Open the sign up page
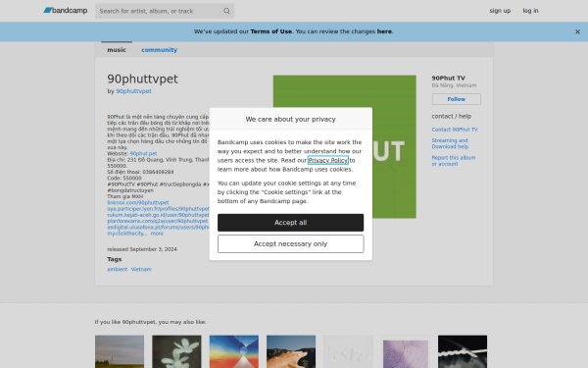This screenshot has height=368, width=588. [x=500, y=11]
